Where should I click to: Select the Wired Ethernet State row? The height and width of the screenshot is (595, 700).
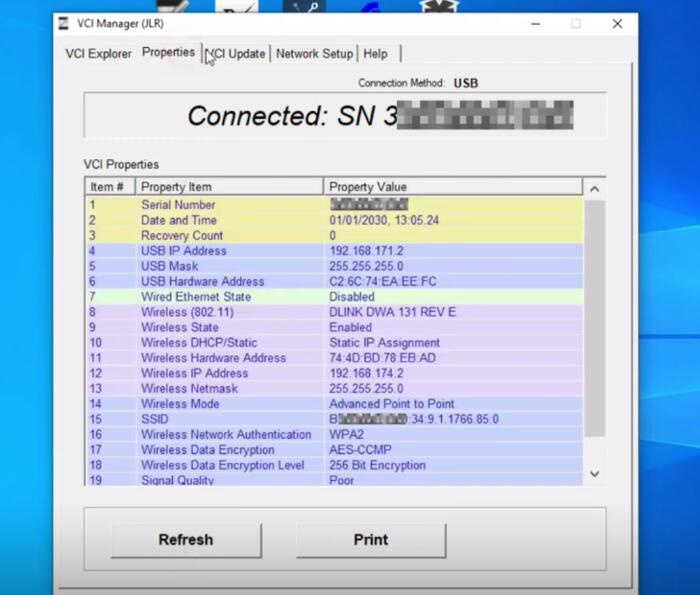coord(334,297)
